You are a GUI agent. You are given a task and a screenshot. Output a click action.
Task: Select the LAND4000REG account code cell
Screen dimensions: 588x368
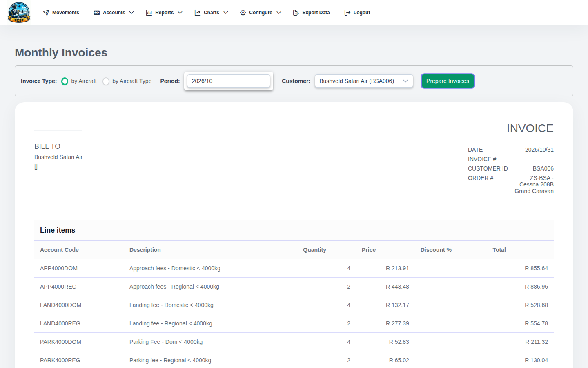[60, 323]
